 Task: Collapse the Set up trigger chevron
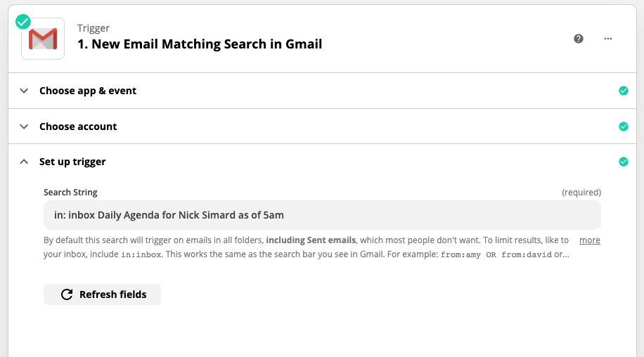pos(24,162)
